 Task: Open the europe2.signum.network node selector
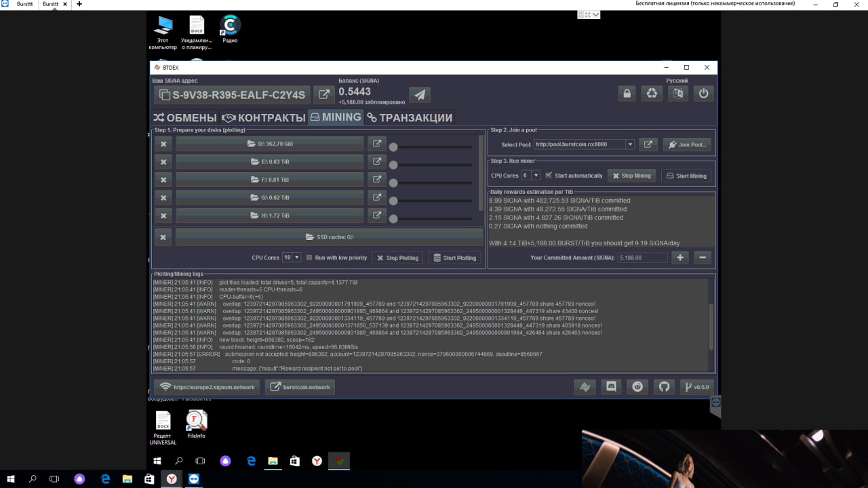click(207, 387)
